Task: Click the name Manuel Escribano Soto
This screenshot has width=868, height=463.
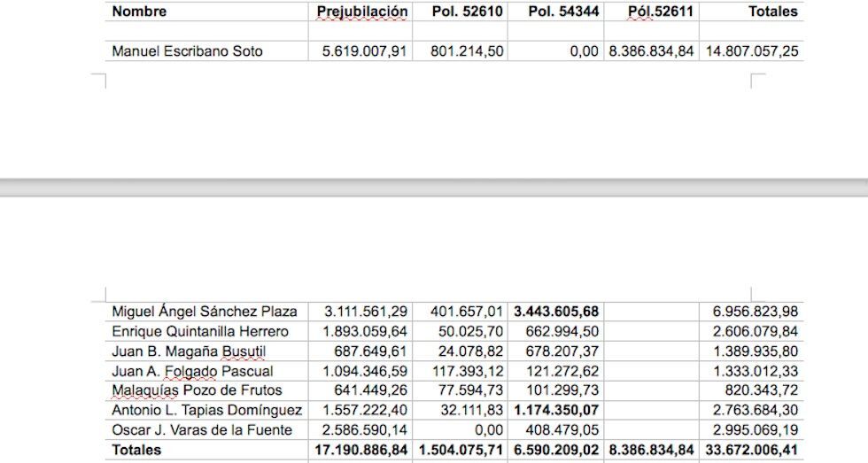Action: (x=187, y=51)
